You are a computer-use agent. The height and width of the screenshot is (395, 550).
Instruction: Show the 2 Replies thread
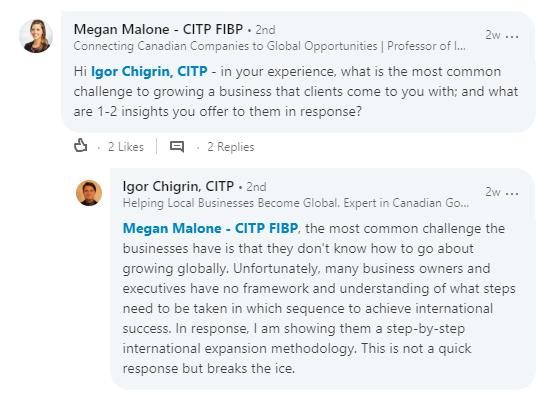[230, 147]
